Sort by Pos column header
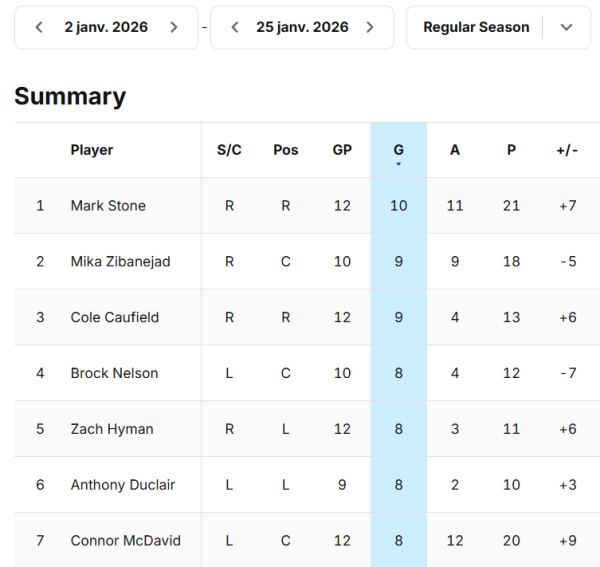Viewport: 600px width, 567px height. pyautogui.click(x=286, y=150)
